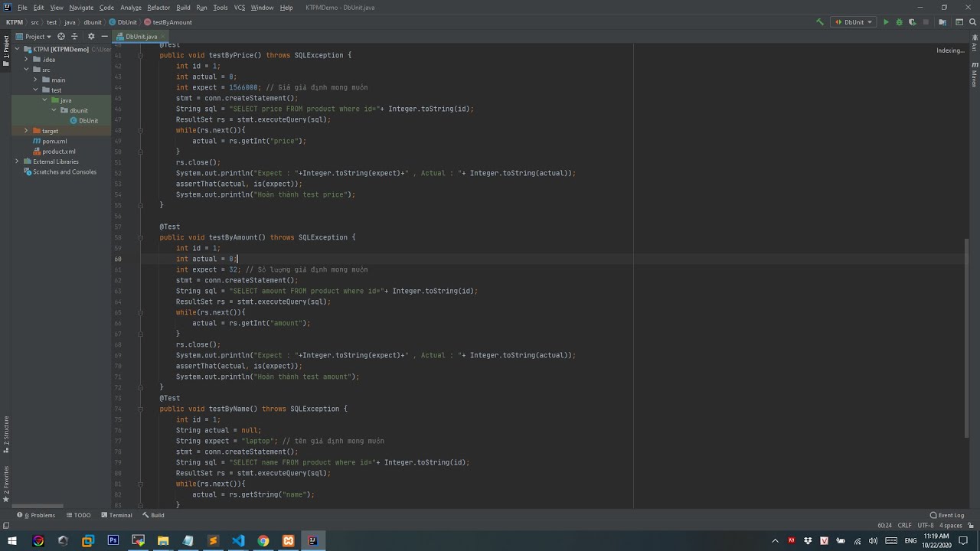Open the Favorites tool window strip
Screen dimensions: 980x551
[6, 484]
